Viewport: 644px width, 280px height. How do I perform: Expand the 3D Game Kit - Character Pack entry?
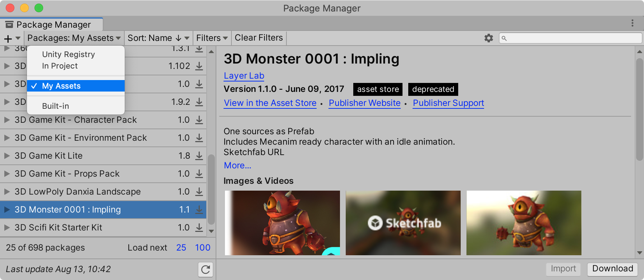coord(7,120)
